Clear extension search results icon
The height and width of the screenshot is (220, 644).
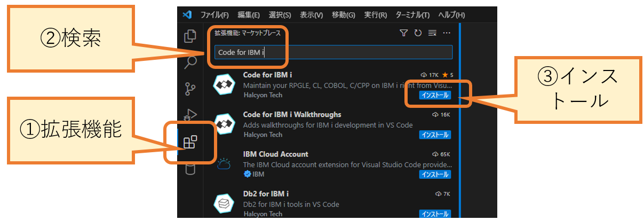(432, 33)
